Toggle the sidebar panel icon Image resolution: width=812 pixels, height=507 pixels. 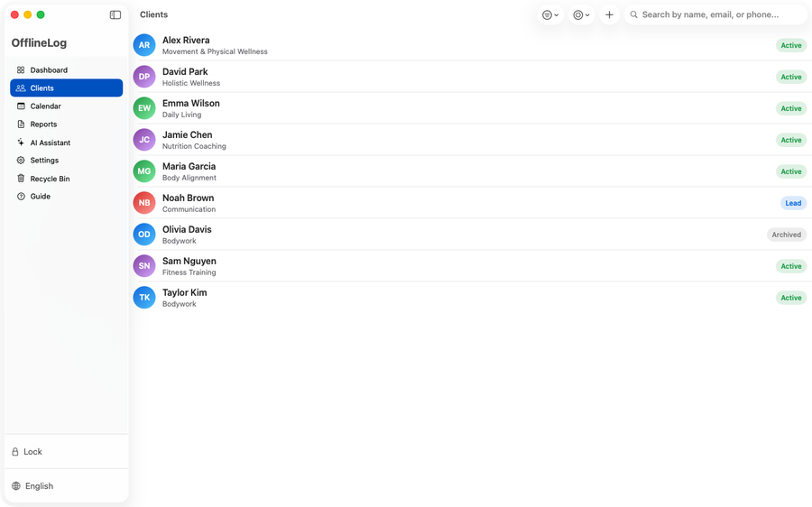(x=115, y=14)
